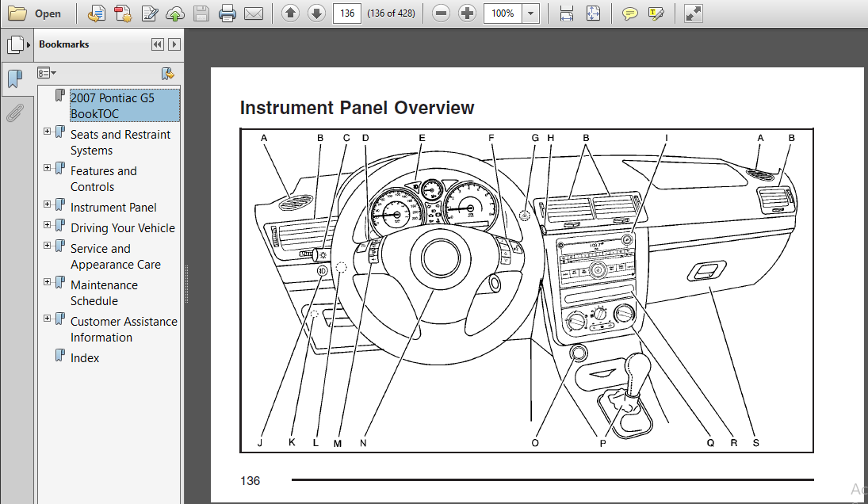
Task: Expand the Instrument Panel bookmark
Action: (47, 204)
